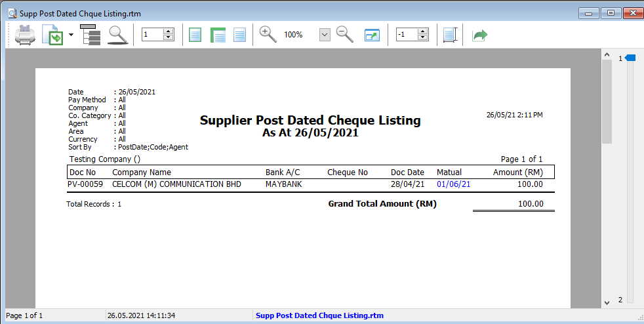
Task: Click the Matual column header
Action: tap(449, 172)
